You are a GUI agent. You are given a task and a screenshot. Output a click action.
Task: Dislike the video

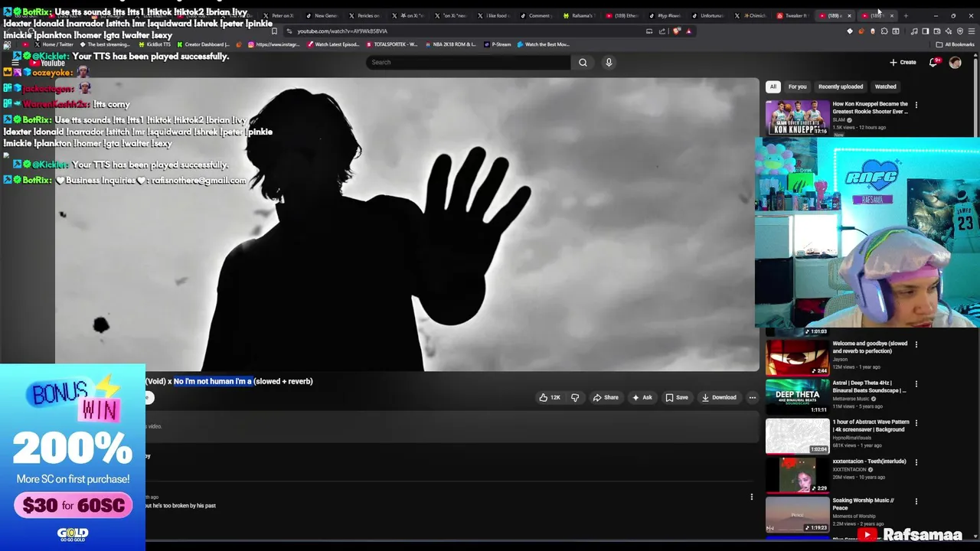click(575, 397)
